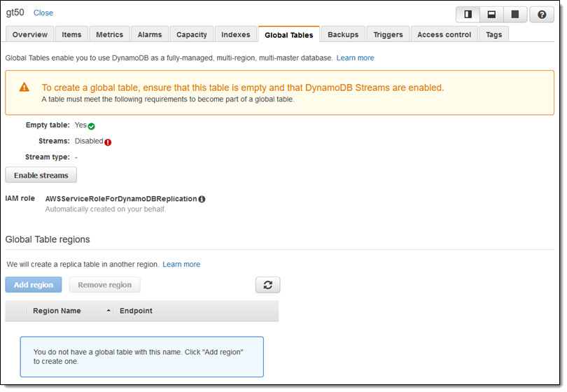Click the Empty table Yes value
This screenshot has height=392, width=567.
(x=80, y=125)
